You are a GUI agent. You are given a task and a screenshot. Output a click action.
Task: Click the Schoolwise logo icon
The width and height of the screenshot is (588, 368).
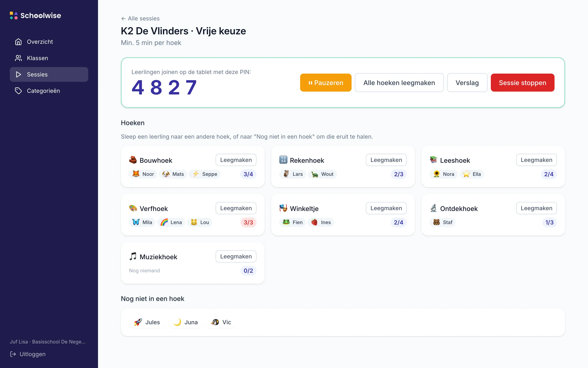14,16
